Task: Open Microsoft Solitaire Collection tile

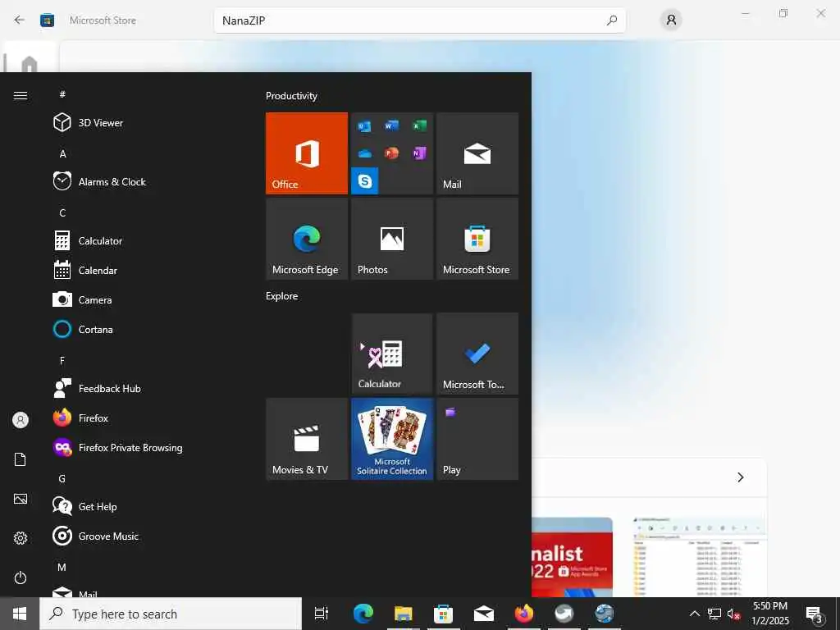Action: (x=392, y=439)
